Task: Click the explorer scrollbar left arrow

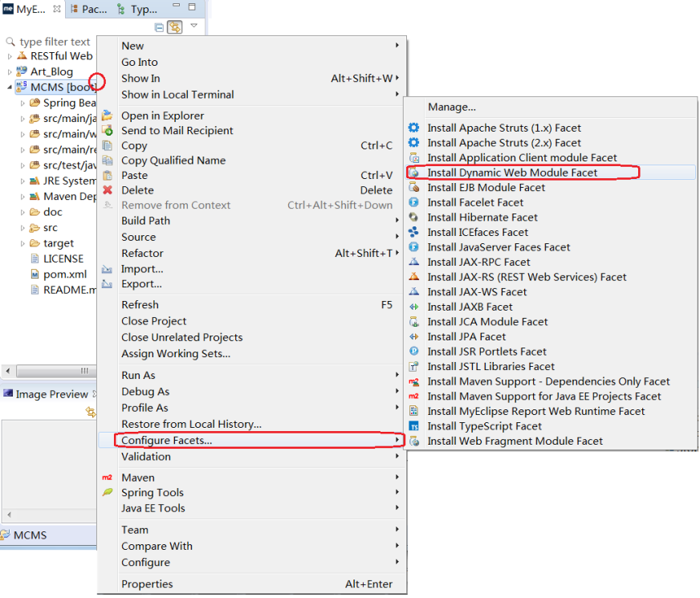Action: pyautogui.click(x=7, y=371)
